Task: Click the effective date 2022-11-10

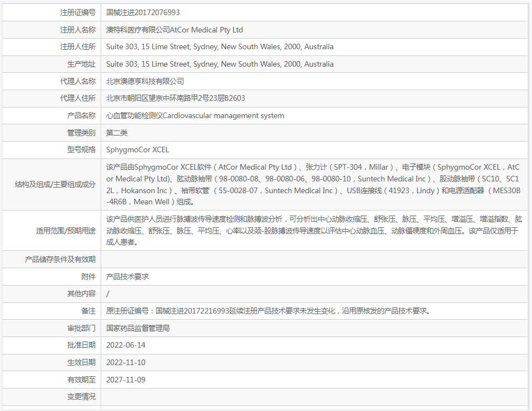Action: pos(126,362)
